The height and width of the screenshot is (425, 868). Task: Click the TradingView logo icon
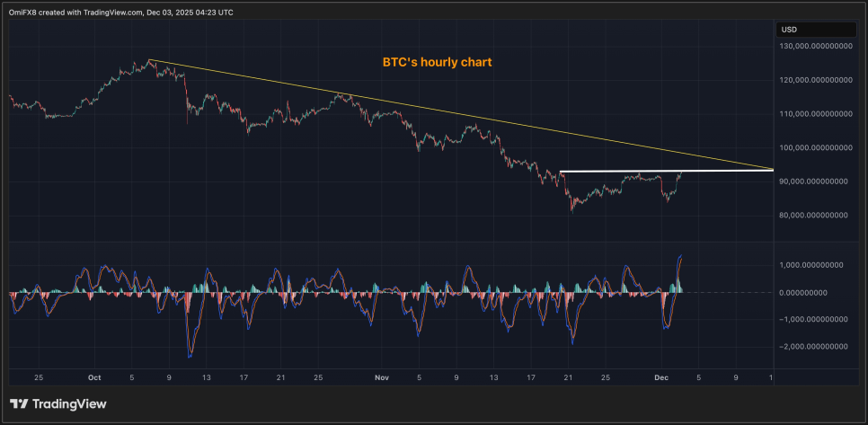pyautogui.click(x=19, y=404)
